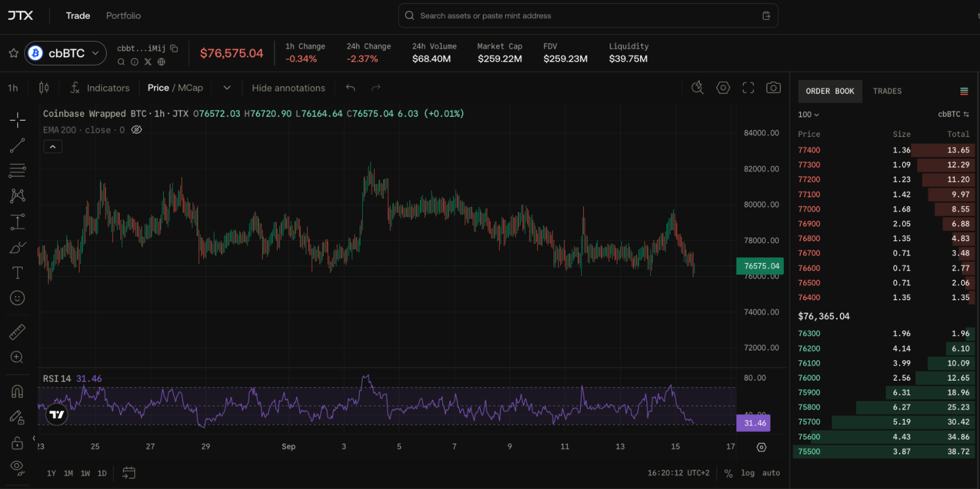Open the 16:20:12 UTC+2 timezone selector

(678, 473)
